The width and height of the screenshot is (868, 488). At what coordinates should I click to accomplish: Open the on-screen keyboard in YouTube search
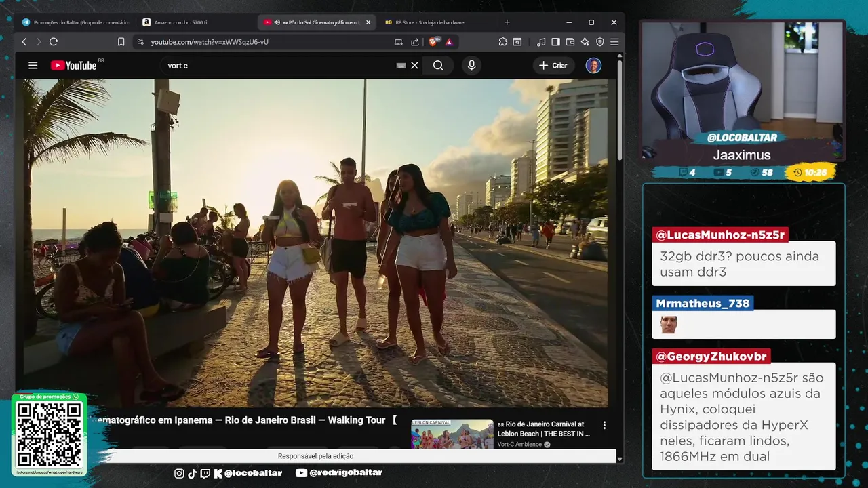click(x=401, y=66)
